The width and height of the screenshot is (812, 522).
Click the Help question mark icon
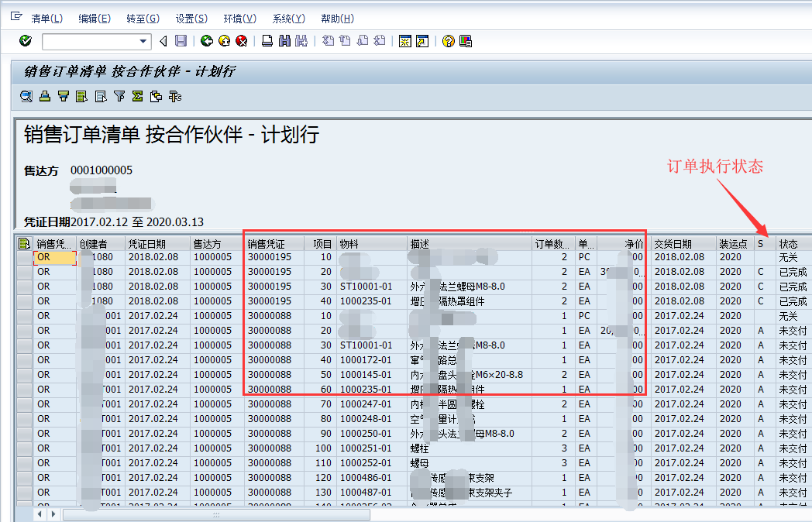(x=448, y=40)
